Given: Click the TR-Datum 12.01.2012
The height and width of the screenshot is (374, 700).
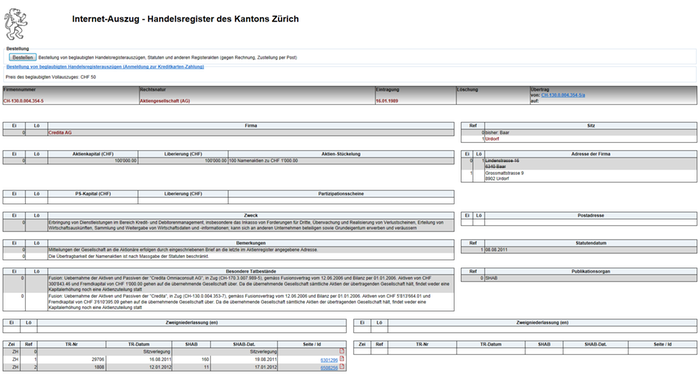Looking at the screenshot, I should coord(161,367).
